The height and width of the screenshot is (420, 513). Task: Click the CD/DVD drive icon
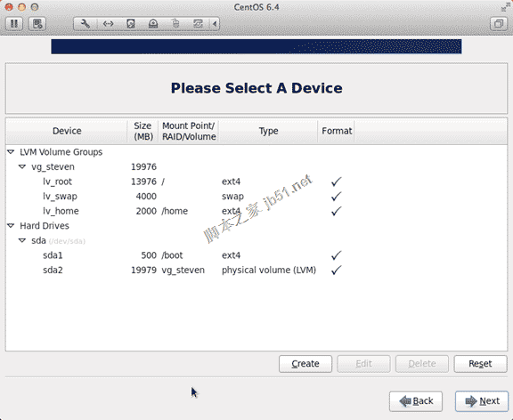click(x=153, y=24)
